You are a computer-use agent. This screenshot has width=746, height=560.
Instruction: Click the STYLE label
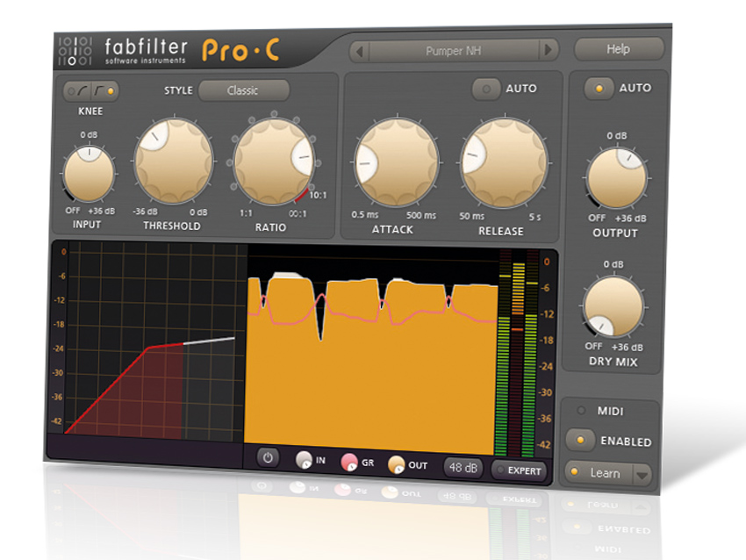(178, 90)
